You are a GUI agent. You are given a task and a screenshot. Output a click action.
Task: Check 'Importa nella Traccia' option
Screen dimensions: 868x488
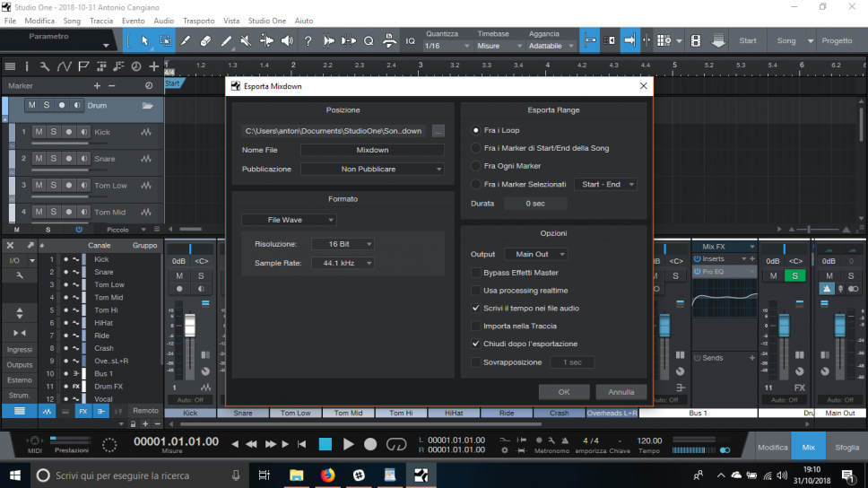click(x=476, y=326)
